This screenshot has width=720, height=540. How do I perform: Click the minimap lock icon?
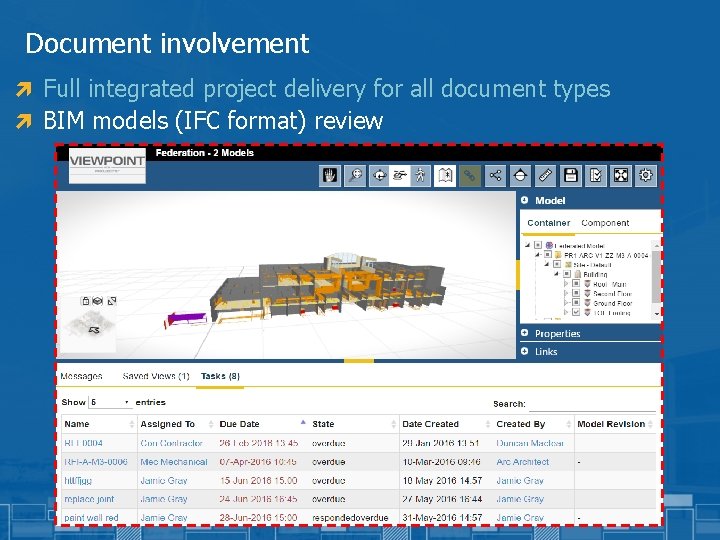[85, 301]
